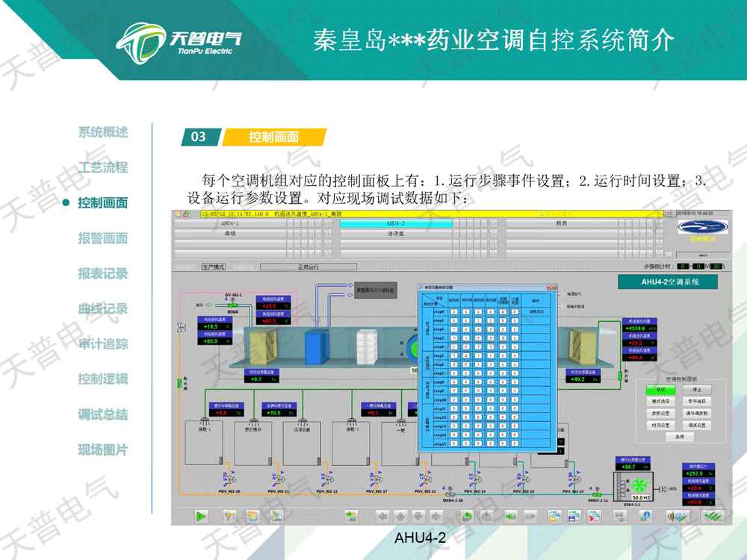
Task: Click the alarm bell icon beside the yellow alarm bar
Action: coord(186,214)
